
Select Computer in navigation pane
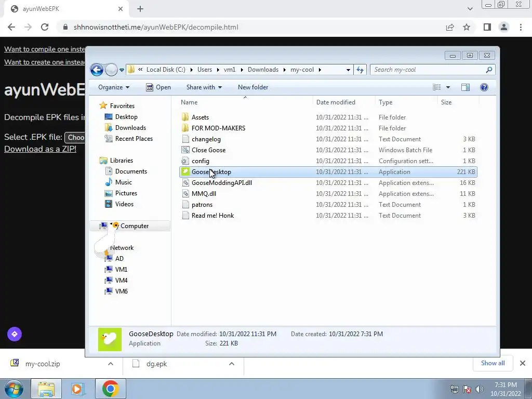pos(129,226)
